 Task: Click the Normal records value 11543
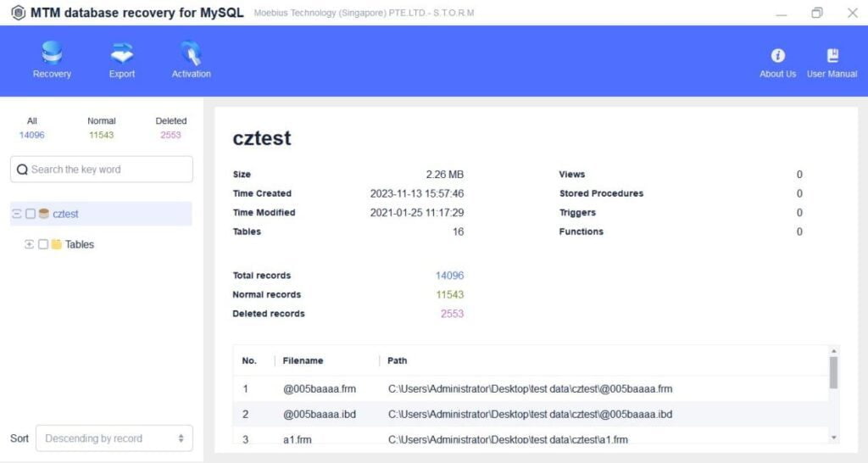450,294
